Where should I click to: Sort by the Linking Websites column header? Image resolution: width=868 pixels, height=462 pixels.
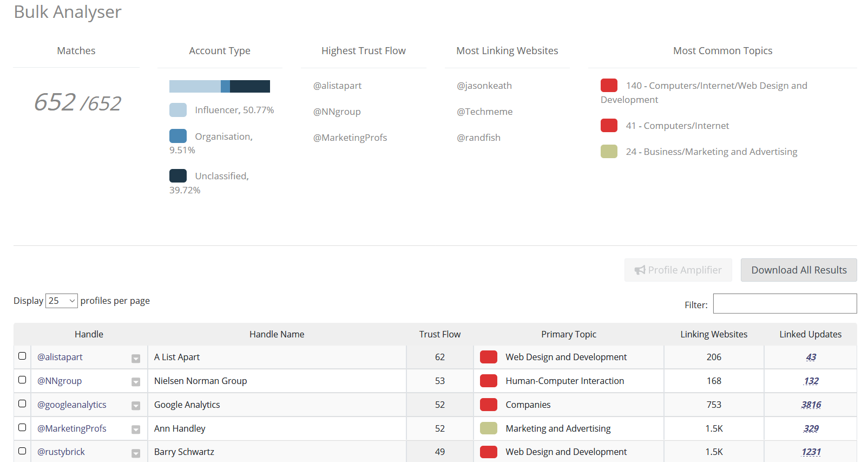(x=714, y=334)
